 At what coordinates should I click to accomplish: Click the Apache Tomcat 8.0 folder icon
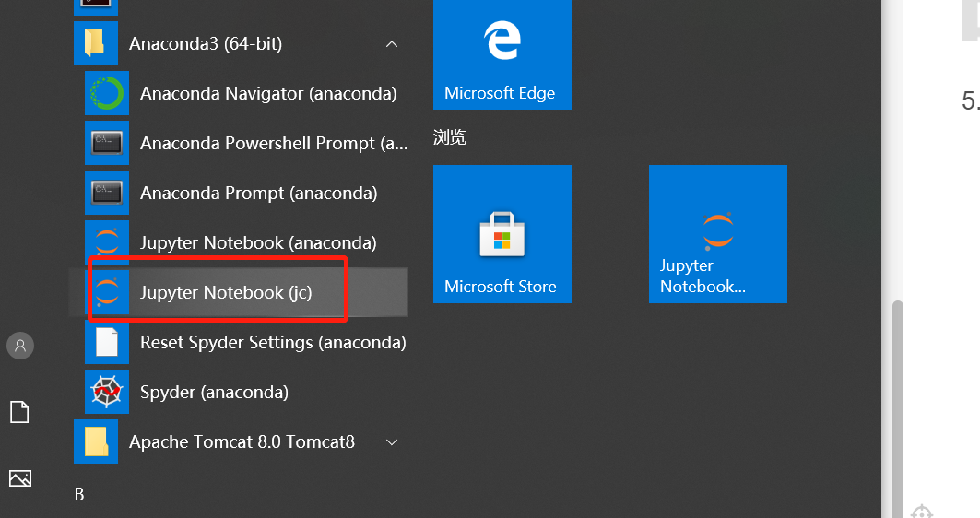[96, 441]
